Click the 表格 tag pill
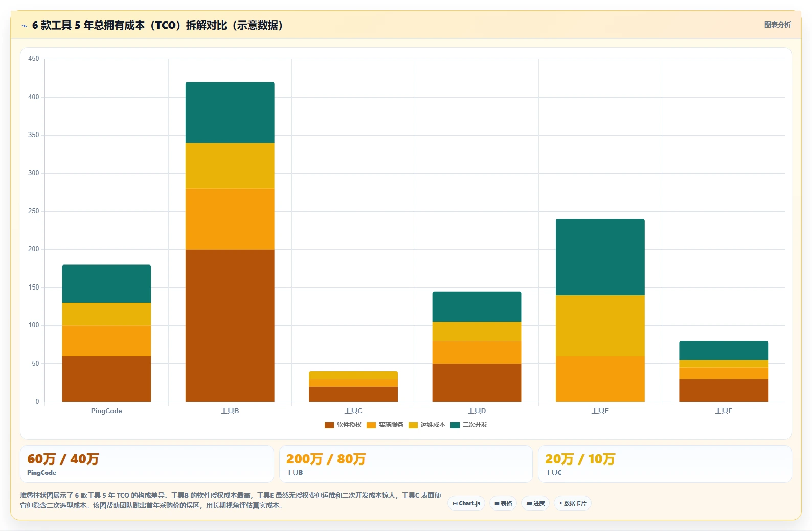The height and width of the screenshot is (531, 812). (503, 503)
